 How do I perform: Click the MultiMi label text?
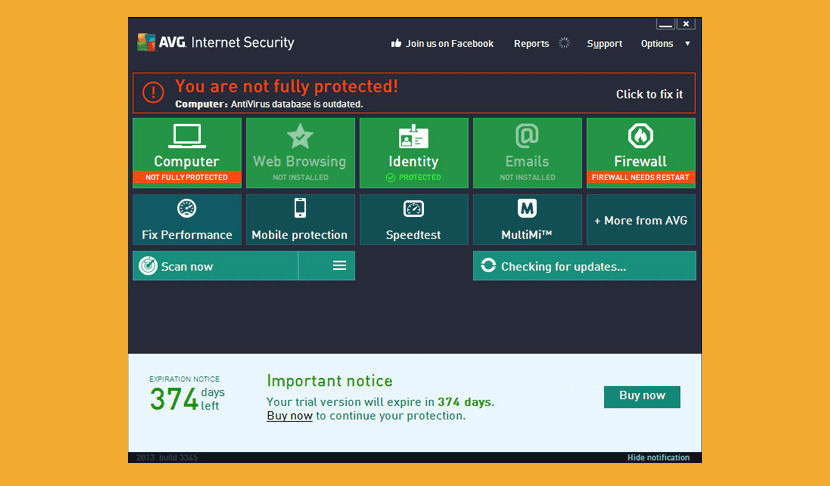(x=527, y=235)
